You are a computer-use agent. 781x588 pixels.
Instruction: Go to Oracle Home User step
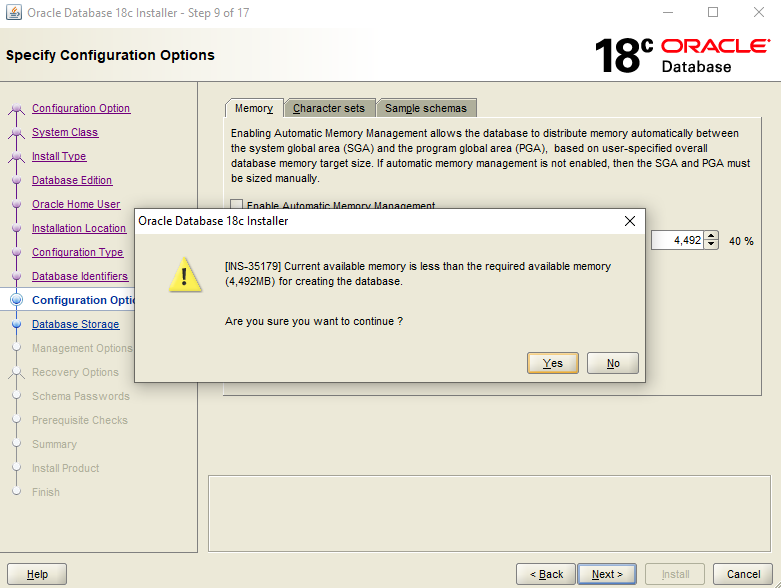point(76,204)
